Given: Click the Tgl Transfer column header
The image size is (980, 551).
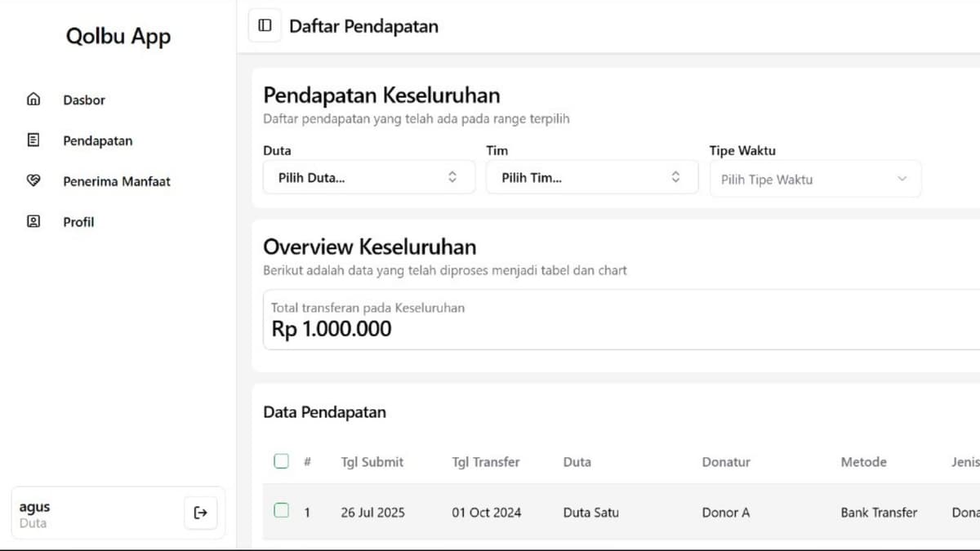Looking at the screenshot, I should pyautogui.click(x=485, y=462).
